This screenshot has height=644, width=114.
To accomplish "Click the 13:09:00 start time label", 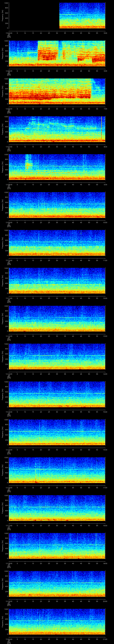I will 9,223.
